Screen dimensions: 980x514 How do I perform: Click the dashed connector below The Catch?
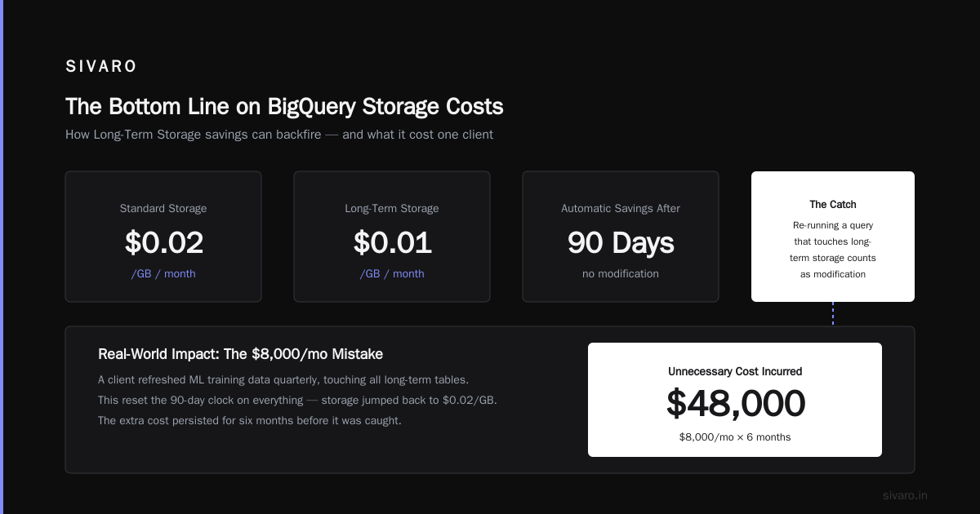(833, 314)
